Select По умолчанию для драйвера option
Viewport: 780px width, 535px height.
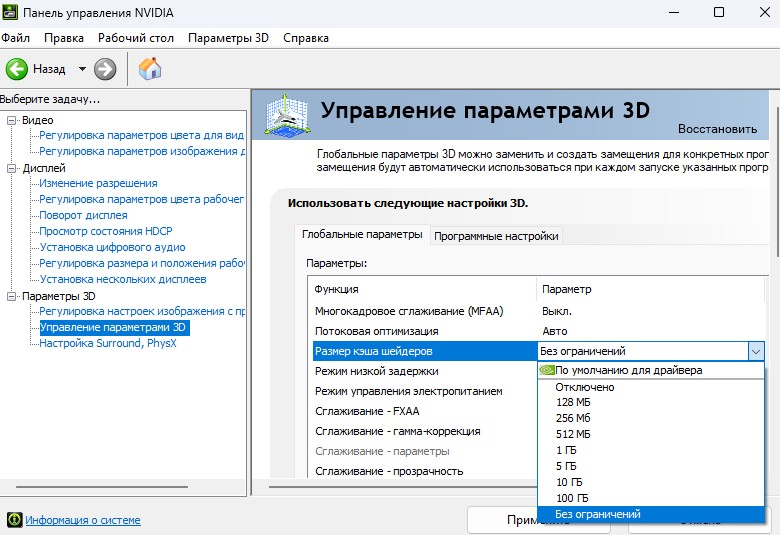(651, 370)
